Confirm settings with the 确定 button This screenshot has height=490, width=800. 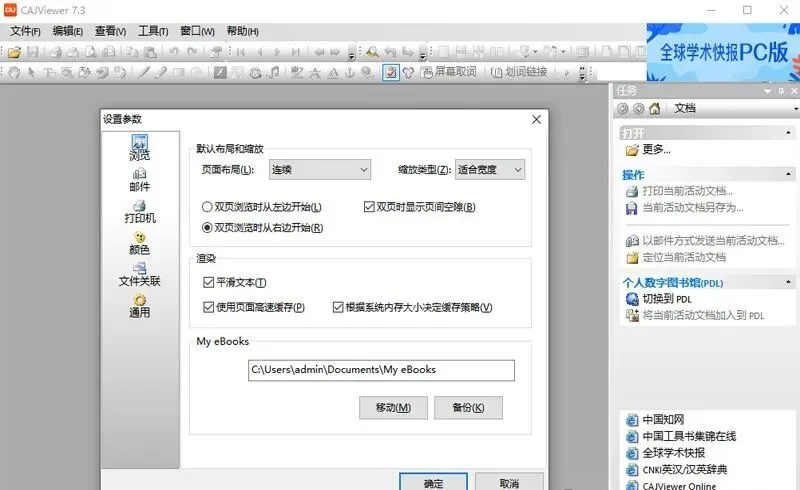point(433,482)
